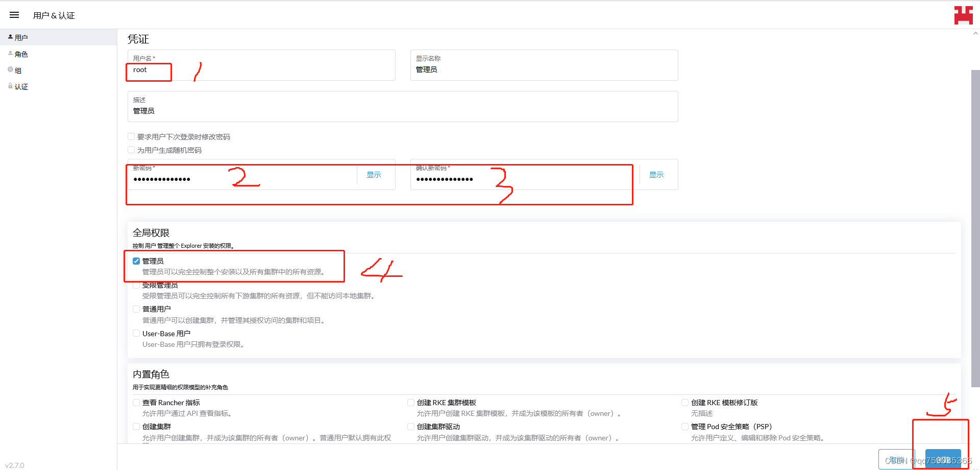Uncheck the 管理员 global permission
This screenshot has height=470, width=980.
136,261
